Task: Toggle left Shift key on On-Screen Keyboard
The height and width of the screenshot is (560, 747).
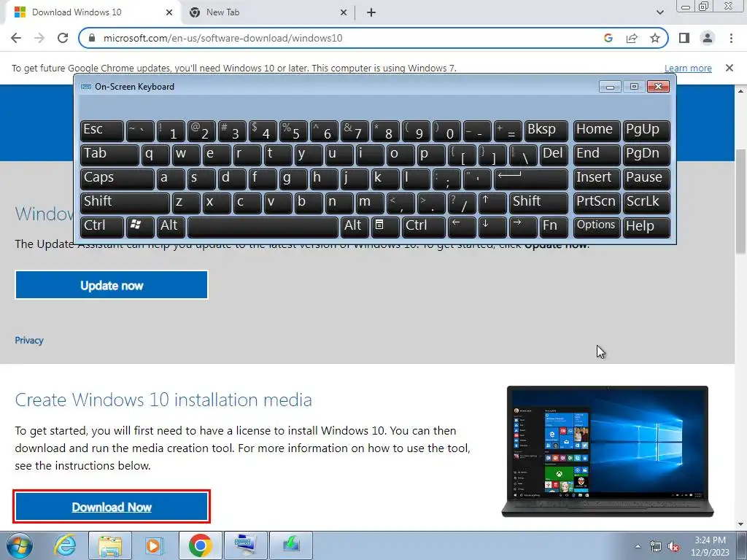Action: pos(124,203)
